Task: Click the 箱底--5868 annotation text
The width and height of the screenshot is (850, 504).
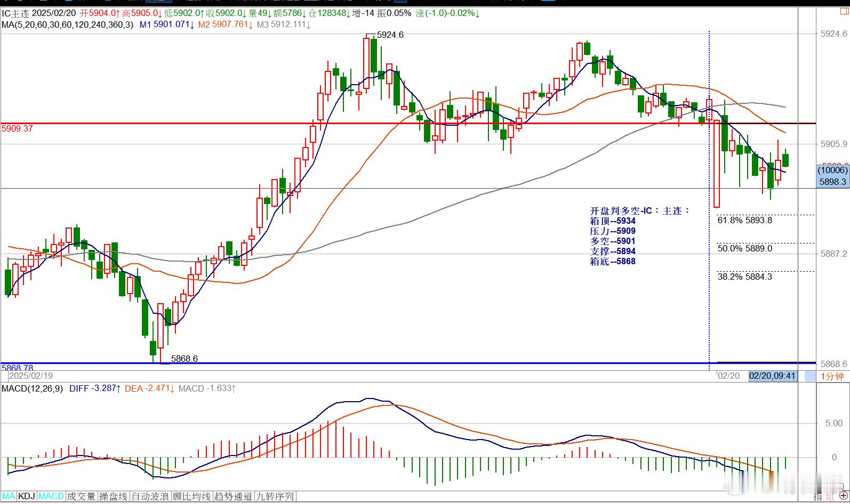Action: [613, 262]
